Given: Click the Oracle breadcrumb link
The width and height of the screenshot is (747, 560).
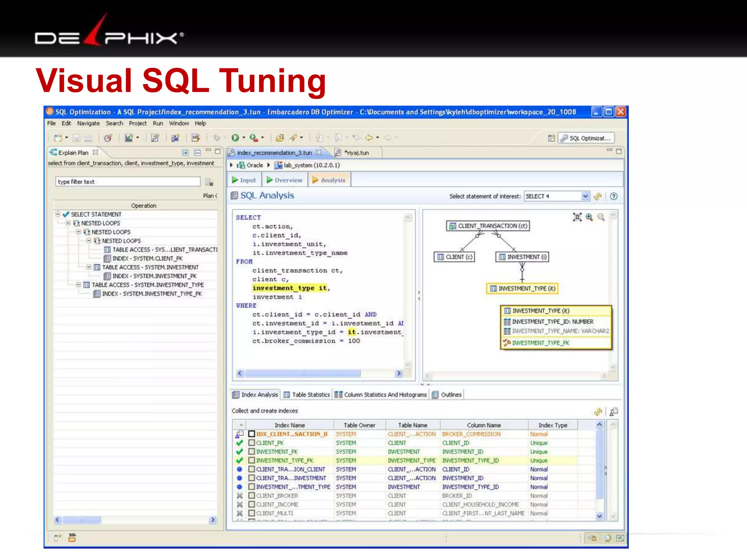Looking at the screenshot, I should point(250,165).
